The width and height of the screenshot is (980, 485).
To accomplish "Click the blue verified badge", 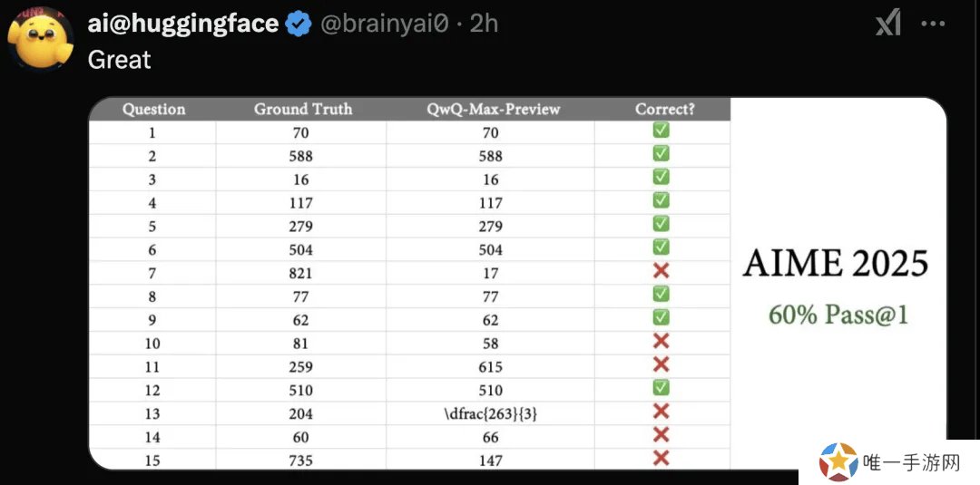I will pos(299,24).
